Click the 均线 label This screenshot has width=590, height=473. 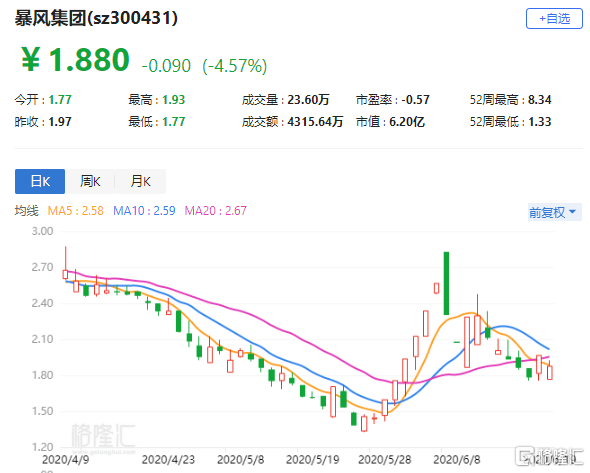[x=27, y=211]
